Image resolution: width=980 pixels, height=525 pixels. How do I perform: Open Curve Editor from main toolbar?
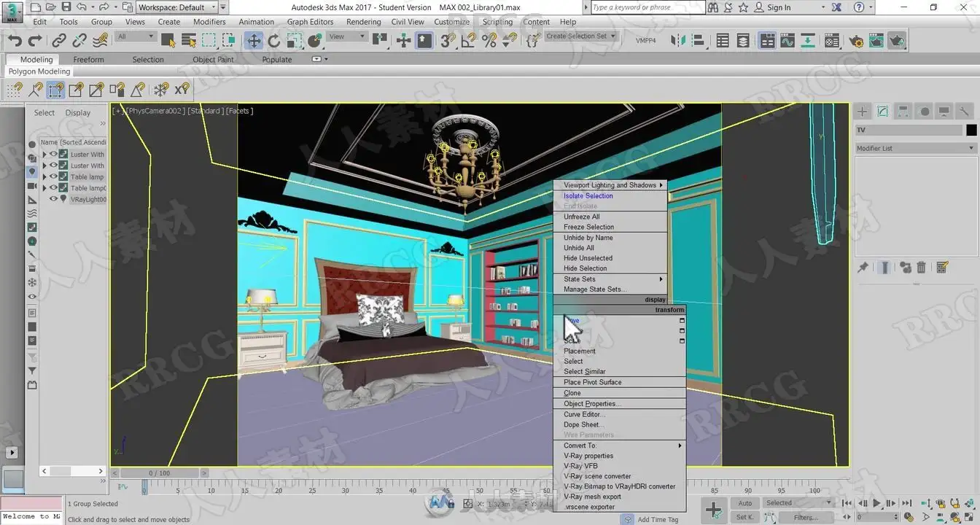coord(789,41)
